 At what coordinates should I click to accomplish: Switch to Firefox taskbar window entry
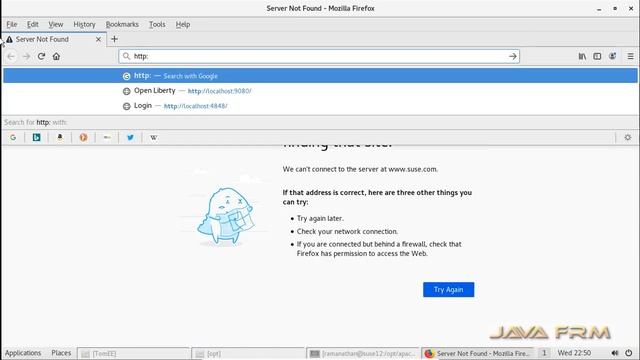[x=478, y=353]
